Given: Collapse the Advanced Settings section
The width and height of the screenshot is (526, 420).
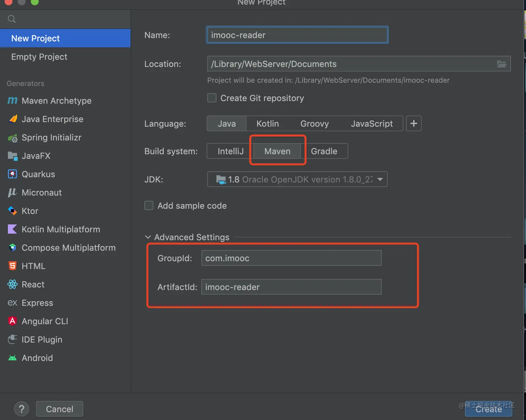Looking at the screenshot, I should [x=148, y=237].
